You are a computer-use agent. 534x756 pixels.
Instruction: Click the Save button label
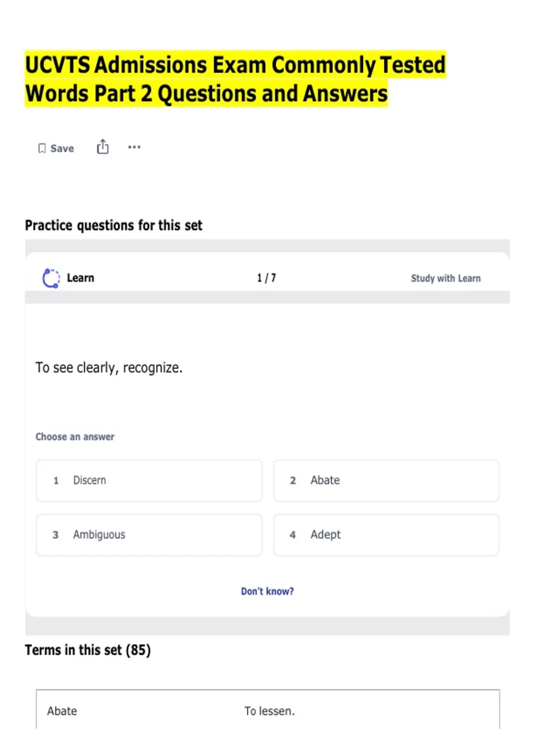pyautogui.click(x=62, y=149)
